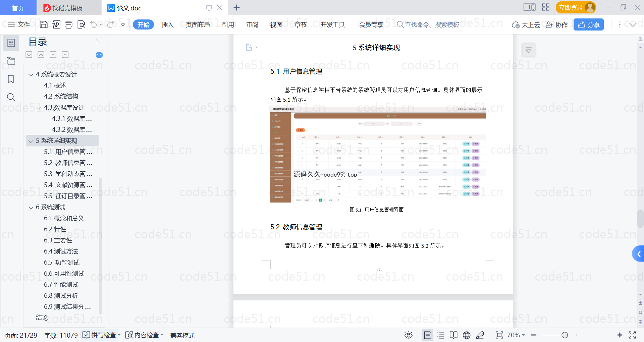Click the blue AI assistant icon in outline pane
The image size is (644, 342).
(99, 55)
